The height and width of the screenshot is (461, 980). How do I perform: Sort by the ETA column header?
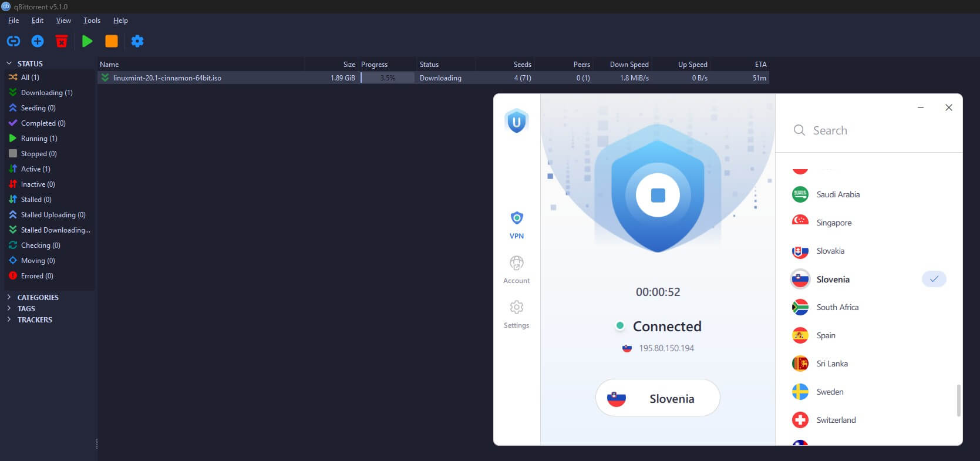(x=739, y=65)
